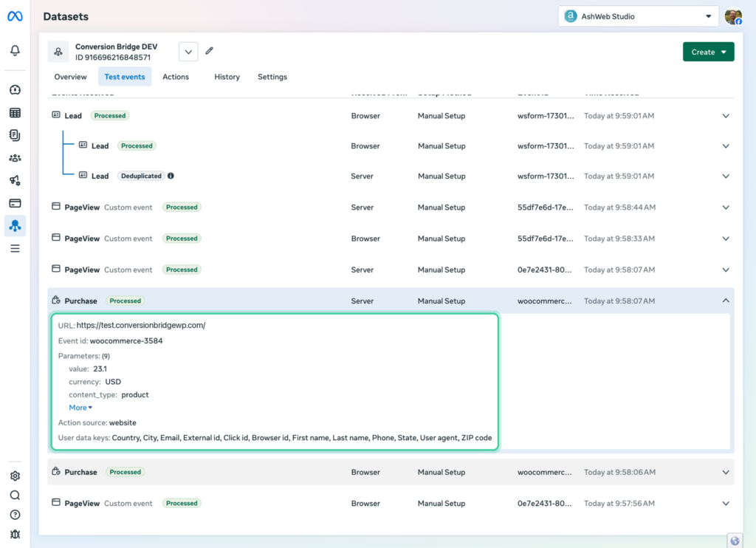Click content_type product parameter

[109, 394]
